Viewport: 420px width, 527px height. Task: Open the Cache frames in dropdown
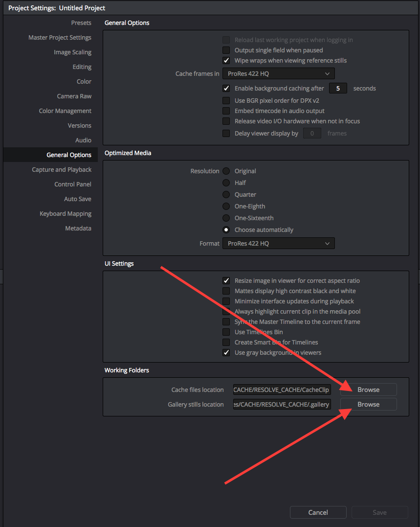[279, 73]
